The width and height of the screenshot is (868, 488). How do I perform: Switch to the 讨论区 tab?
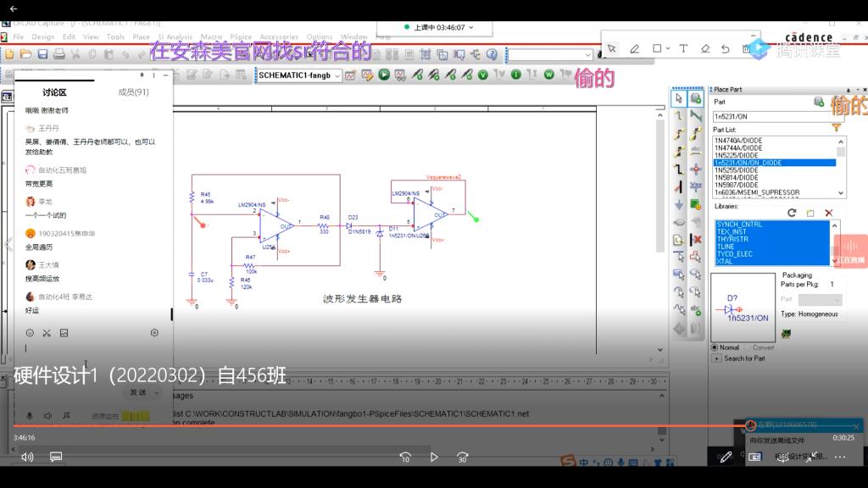coord(54,92)
